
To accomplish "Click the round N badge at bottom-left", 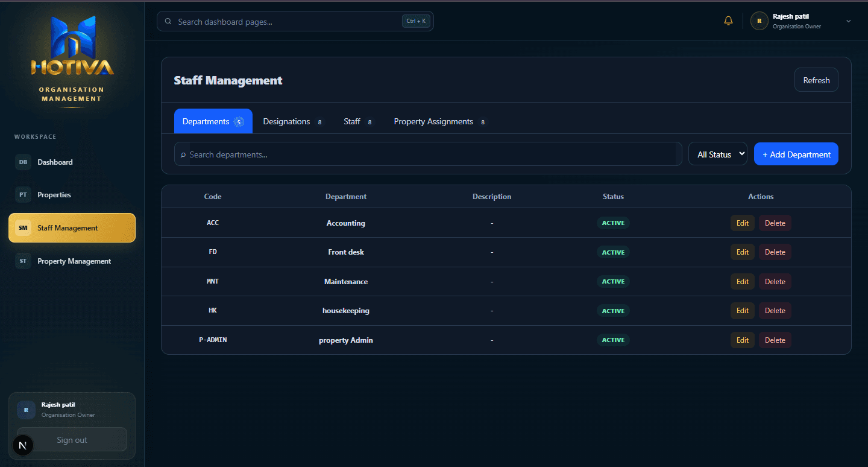I will [23, 446].
